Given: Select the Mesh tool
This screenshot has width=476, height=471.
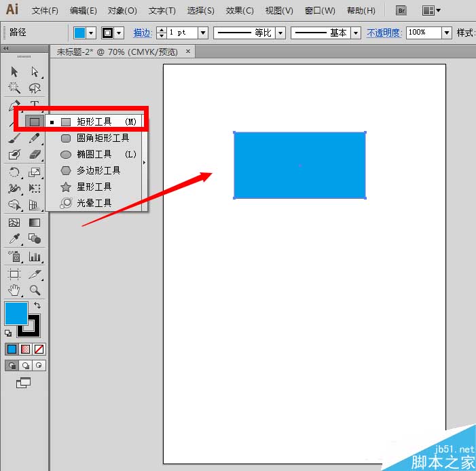Looking at the screenshot, I should point(14,223).
